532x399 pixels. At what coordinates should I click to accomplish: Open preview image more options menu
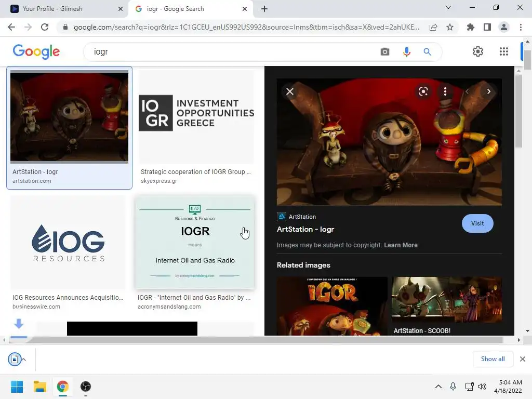tap(445, 91)
